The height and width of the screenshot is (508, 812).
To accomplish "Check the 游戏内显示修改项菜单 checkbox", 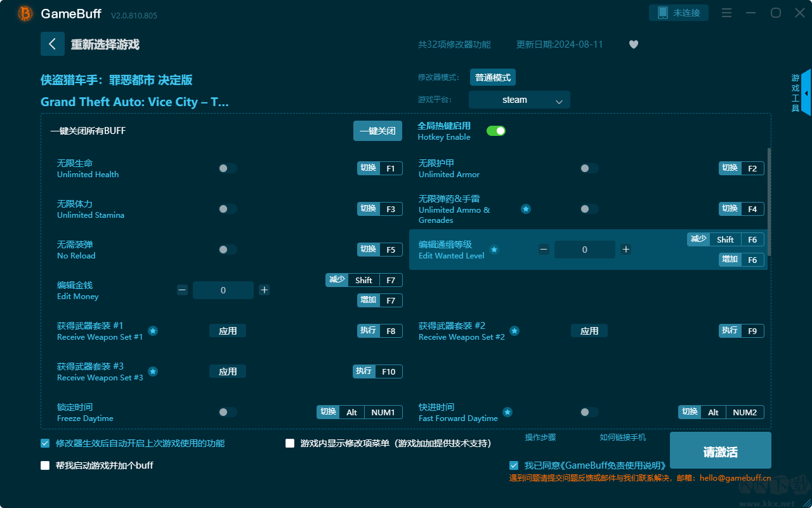I will pos(290,443).
